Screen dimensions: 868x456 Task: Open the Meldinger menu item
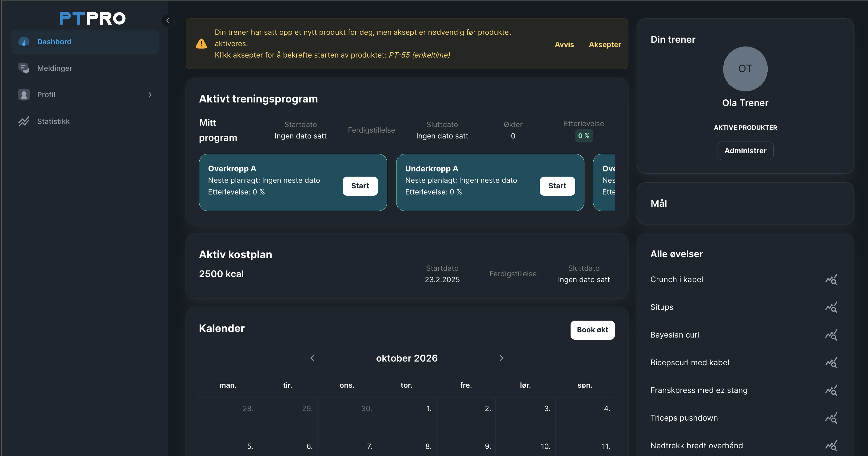click(85, 68)
